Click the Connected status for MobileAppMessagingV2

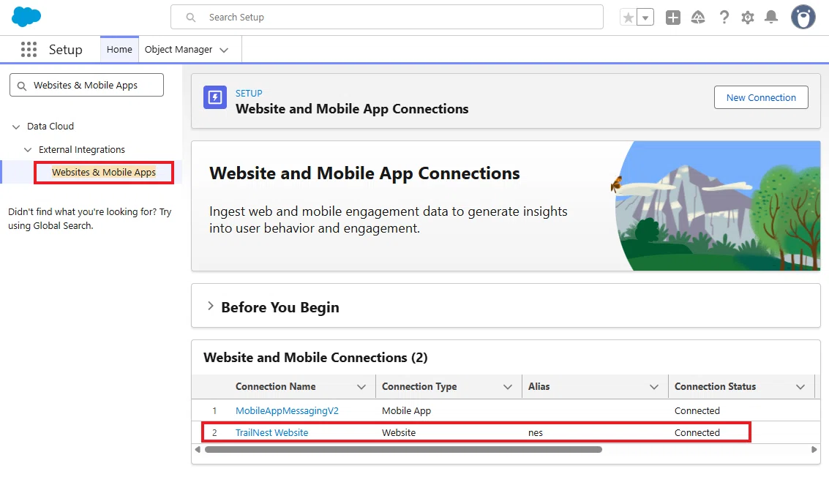(697, 410)
